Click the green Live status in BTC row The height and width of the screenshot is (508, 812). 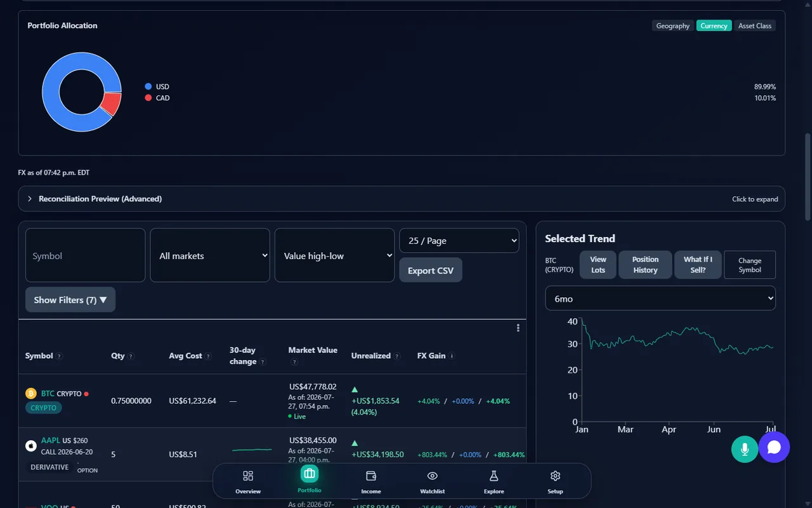point(297,417)
